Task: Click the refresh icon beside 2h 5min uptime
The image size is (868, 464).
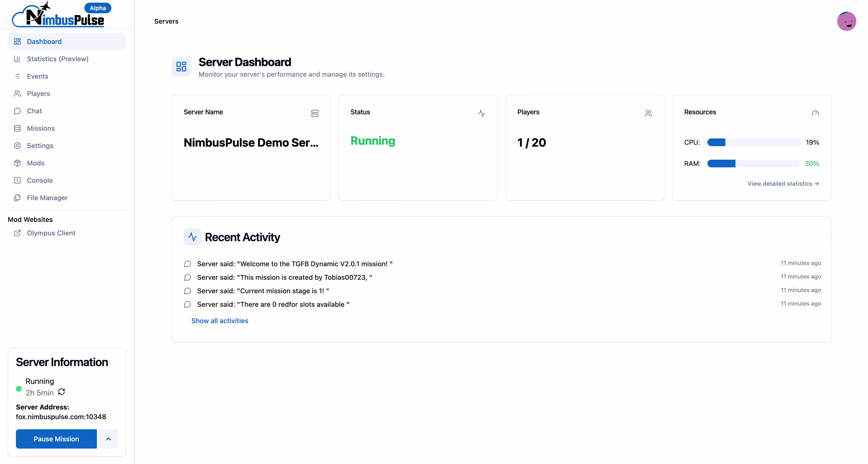Action: coord(61,392)
